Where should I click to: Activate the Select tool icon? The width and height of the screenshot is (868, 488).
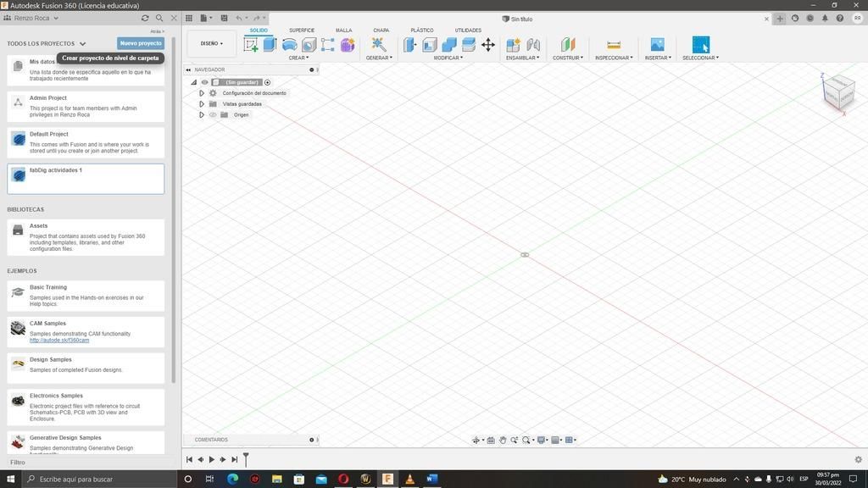pos(700,44)
